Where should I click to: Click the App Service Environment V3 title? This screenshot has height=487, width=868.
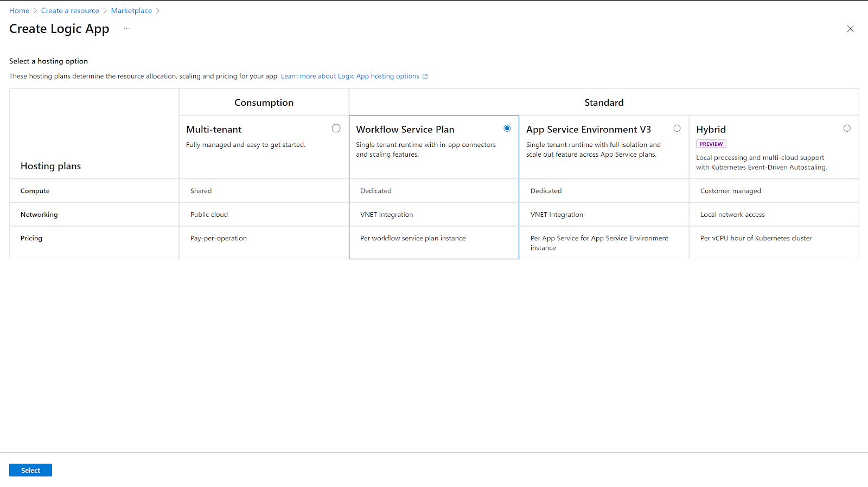(589, 130)
